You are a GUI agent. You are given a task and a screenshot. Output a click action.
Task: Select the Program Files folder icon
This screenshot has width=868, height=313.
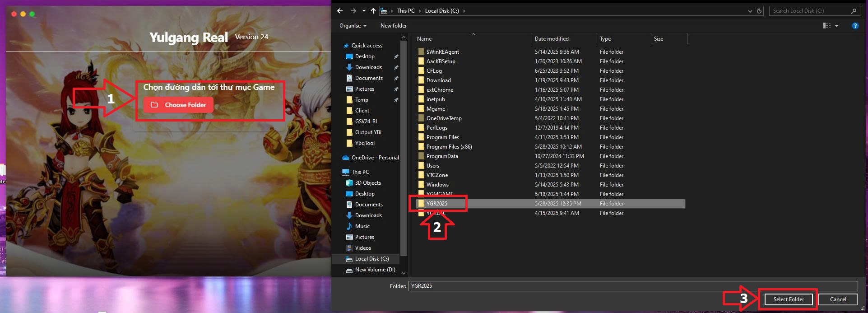(x=421, y=137)
